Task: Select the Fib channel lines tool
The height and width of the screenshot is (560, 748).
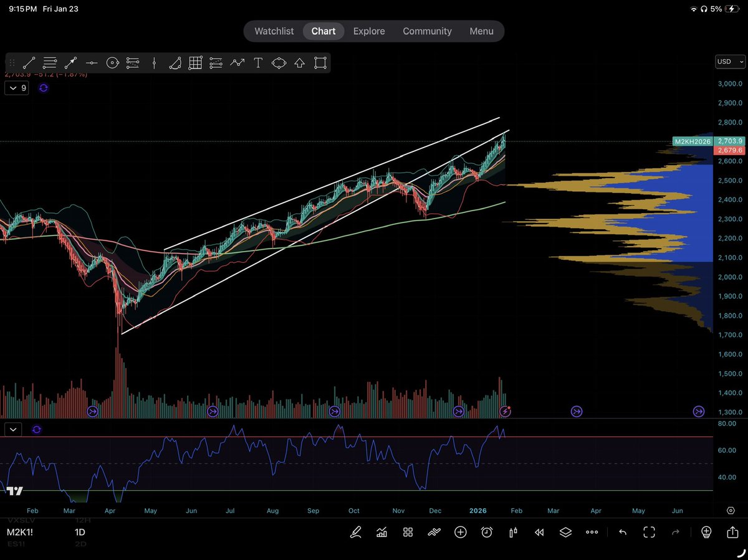Action: (216, 62)
